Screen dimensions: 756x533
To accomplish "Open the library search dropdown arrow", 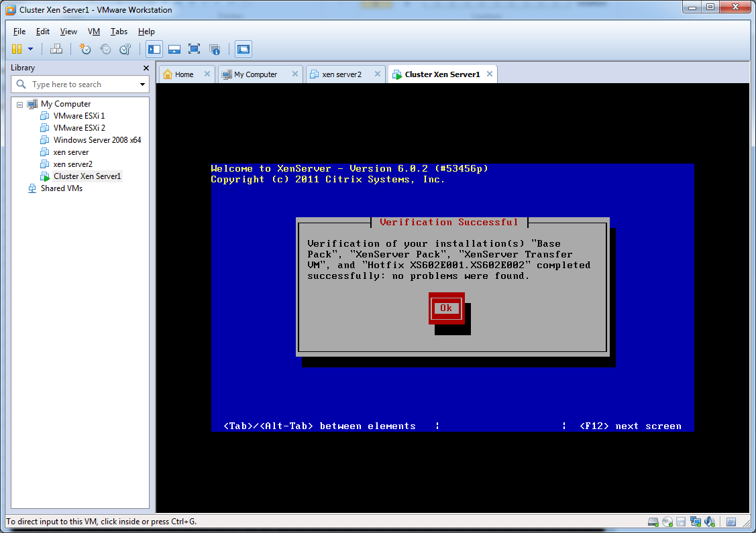I will point(142,84).
